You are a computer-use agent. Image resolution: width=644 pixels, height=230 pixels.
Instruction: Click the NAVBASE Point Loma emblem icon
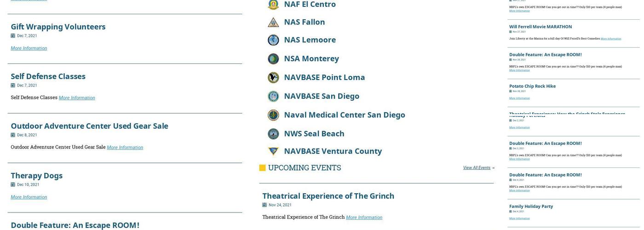click(273, 77)
